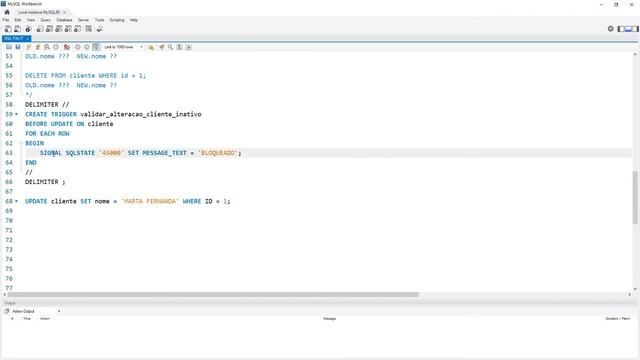
Task: Click create new table icon
Action: 49,29
